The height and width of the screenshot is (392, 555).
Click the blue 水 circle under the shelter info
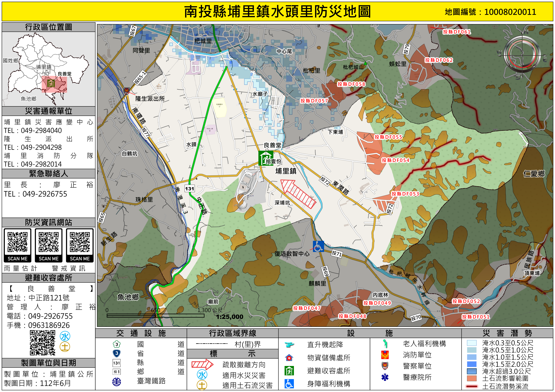click(x=65, y=336)
